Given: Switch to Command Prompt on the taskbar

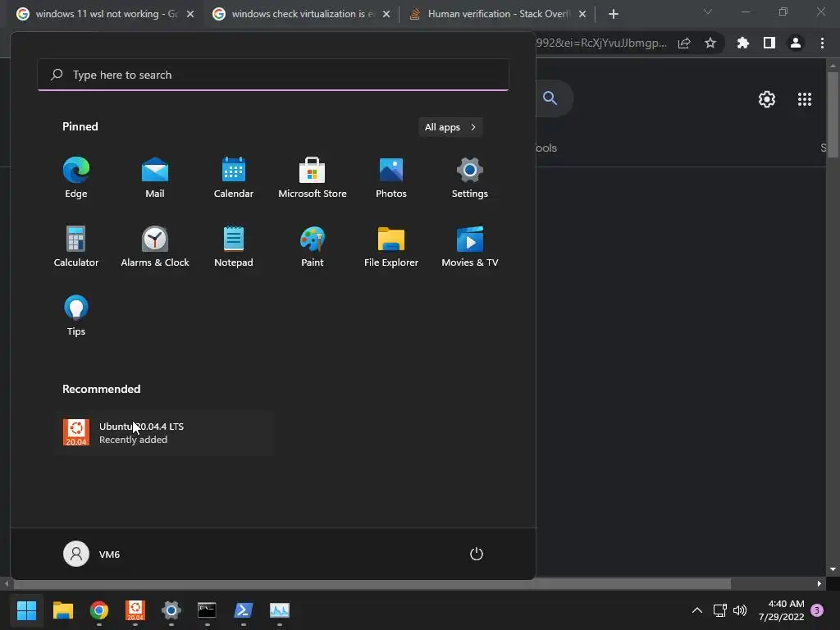Looking at the screenshot, I should 207,609.
